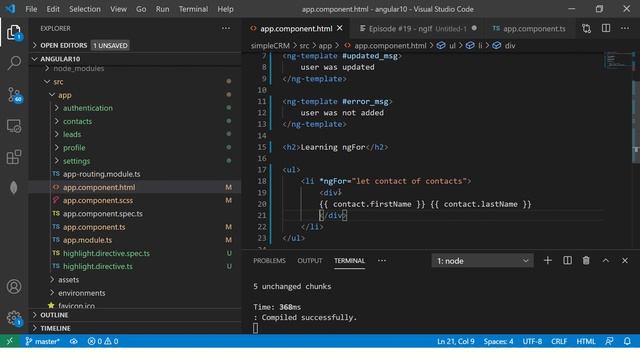Kill the terminal with trash icon
Screen dimensions: 640x360
click(586, 260)
